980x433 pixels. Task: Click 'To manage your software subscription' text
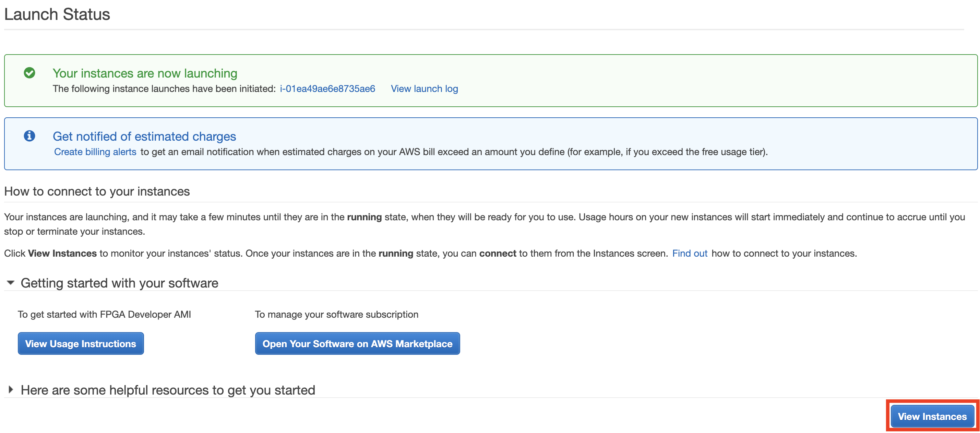point(337,315)
